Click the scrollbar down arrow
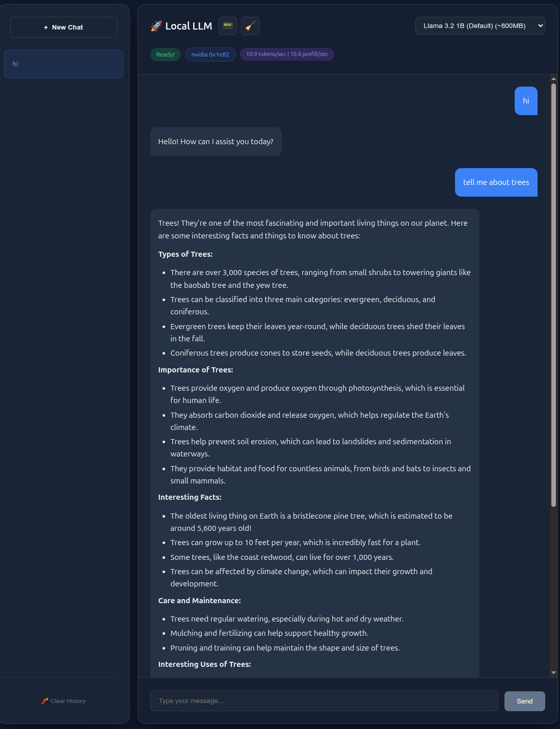 tap(553, 672)
